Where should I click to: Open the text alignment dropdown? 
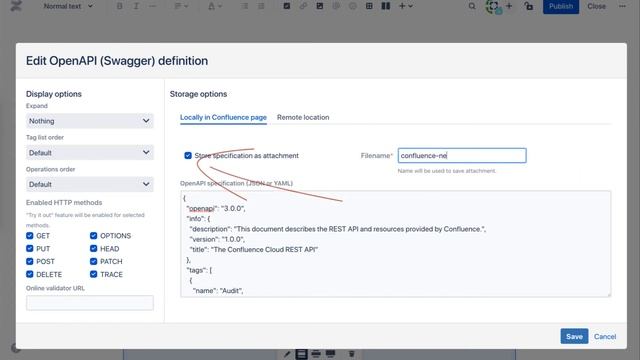pos(181,6)
